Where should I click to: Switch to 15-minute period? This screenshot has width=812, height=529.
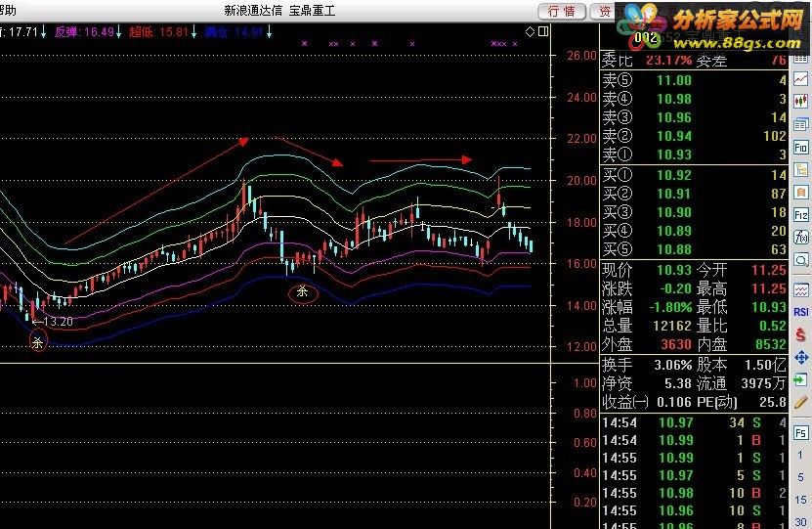[800, 500]
